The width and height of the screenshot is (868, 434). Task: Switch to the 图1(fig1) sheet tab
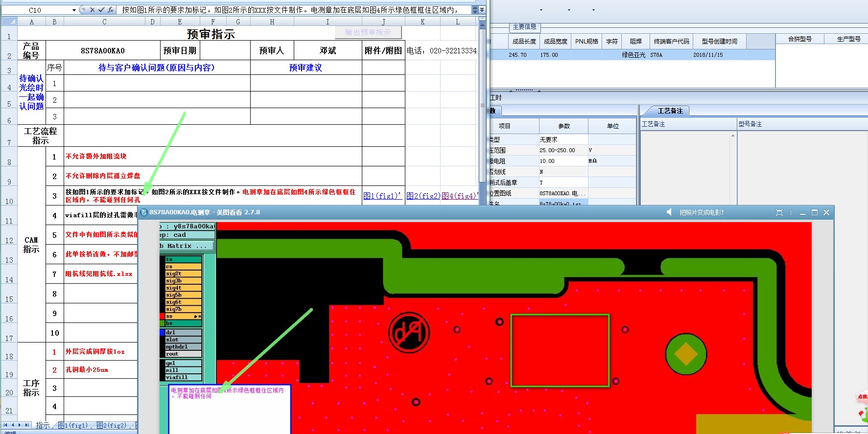pos(73,425)
